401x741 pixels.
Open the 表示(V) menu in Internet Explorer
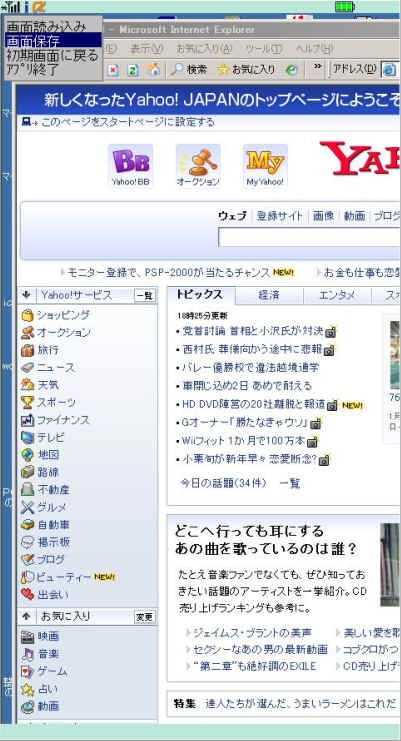coord(147,49)
